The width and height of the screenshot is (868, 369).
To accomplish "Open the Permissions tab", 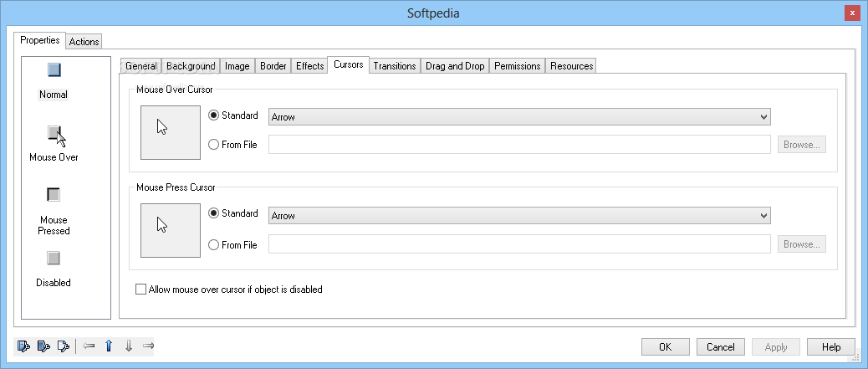I will click(x=518, y=66).
